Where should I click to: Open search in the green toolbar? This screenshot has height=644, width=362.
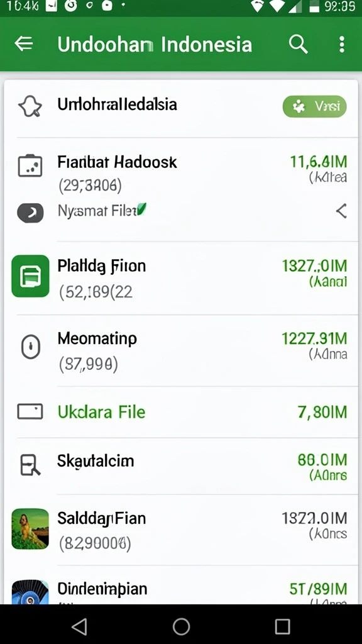[x=298, y=44]
